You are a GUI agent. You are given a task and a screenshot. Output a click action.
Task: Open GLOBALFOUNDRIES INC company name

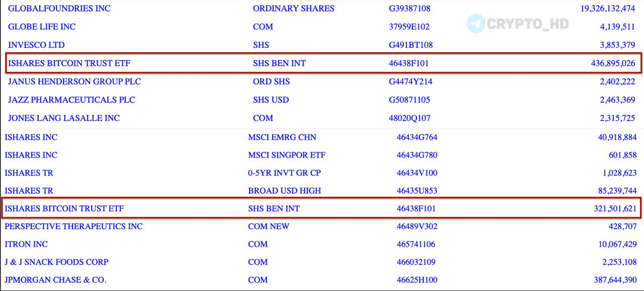pos(59,9)
